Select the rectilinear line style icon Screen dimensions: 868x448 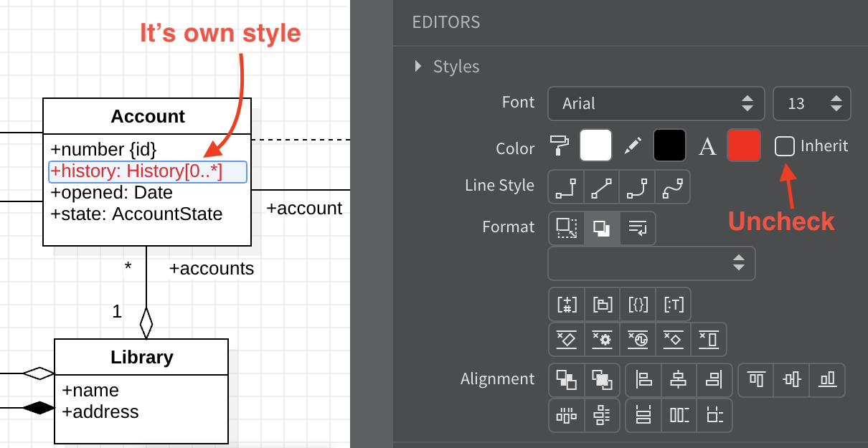(567, 187)
